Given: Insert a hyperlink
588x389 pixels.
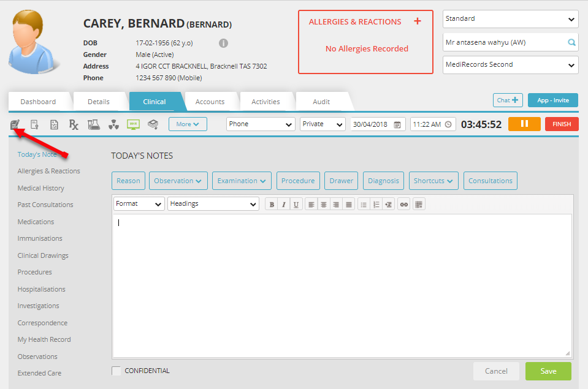Looking at the screenshot, I should pos(404,205).
